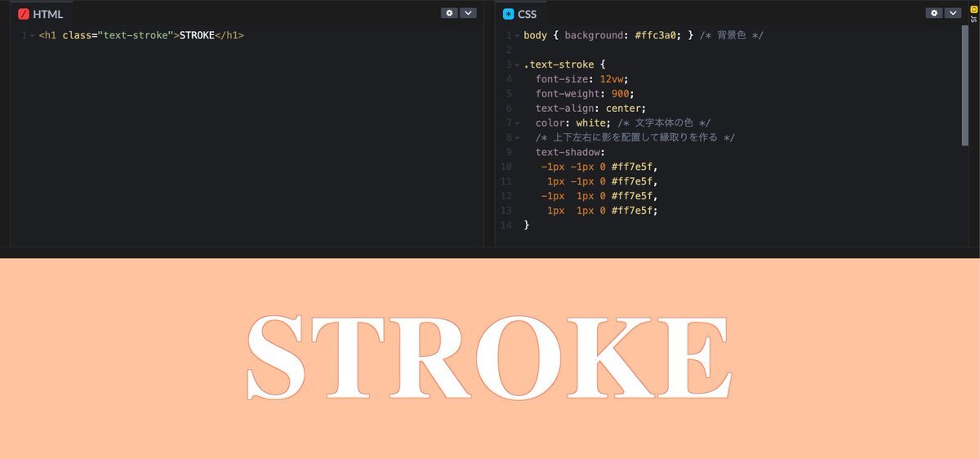The height and width of the screenshot is (459, 980).
Task: Select the CSS editor tab
Action: coord(520,14)
